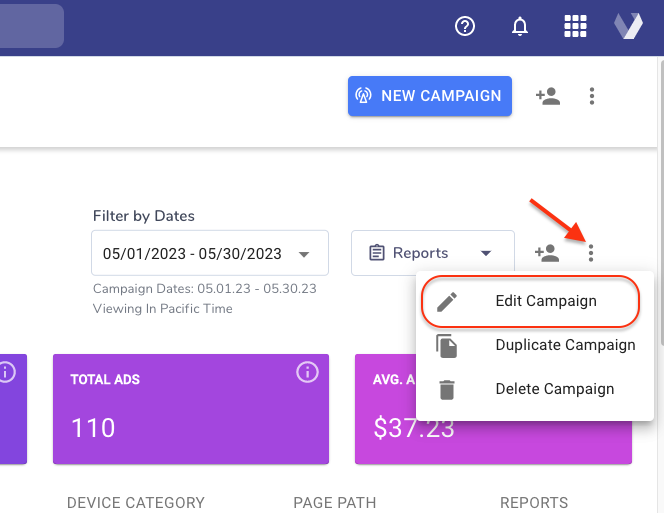Focus the search field in the top bar
Screen dimensions: 664x513
[30, 27]
